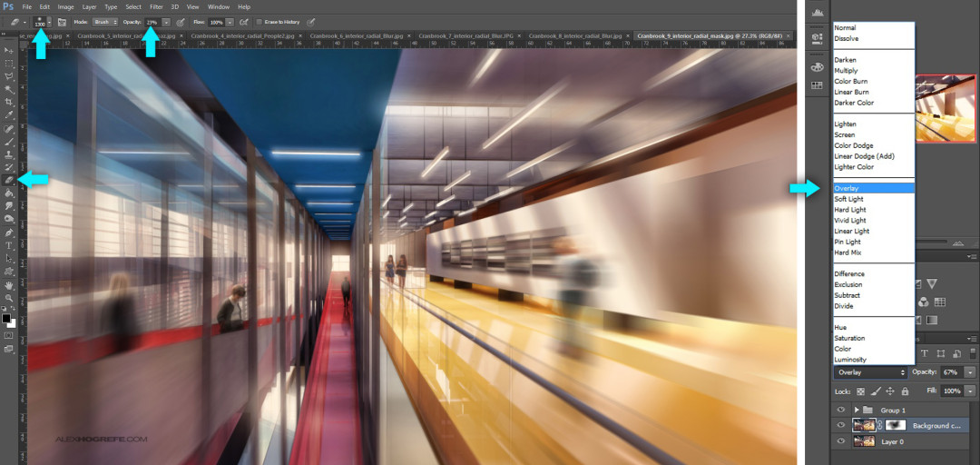Open the File menu
The image size is (980, 465).
[27, 7]
